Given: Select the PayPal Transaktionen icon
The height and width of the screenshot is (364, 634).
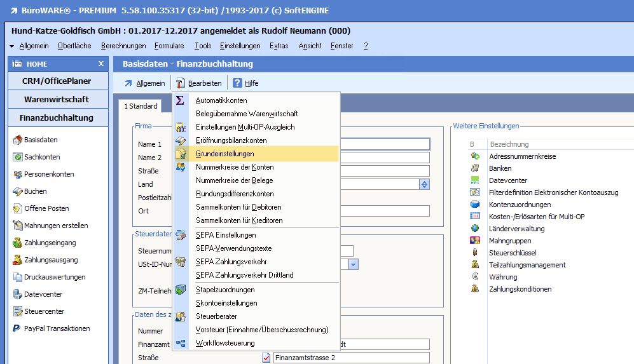Looking at the screenshot, I should [18, 328].
